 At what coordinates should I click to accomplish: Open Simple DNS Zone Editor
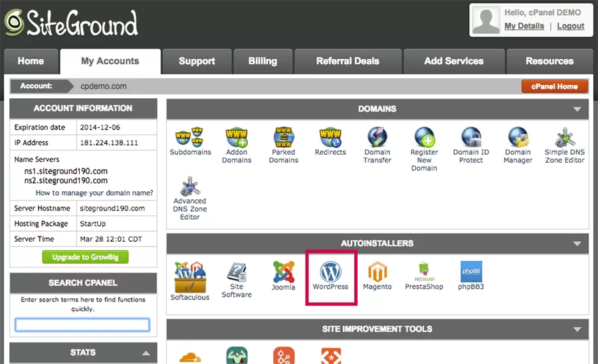click(565, 145)
